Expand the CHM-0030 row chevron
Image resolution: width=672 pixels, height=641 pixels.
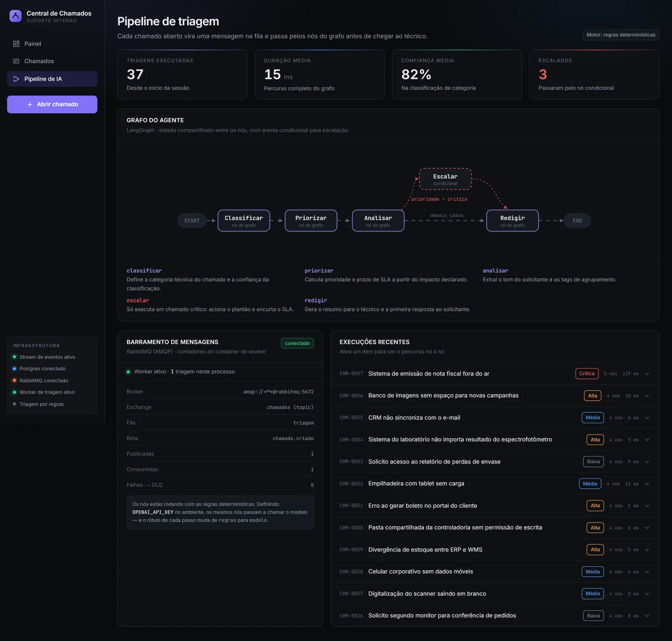[x=647, y=528]
